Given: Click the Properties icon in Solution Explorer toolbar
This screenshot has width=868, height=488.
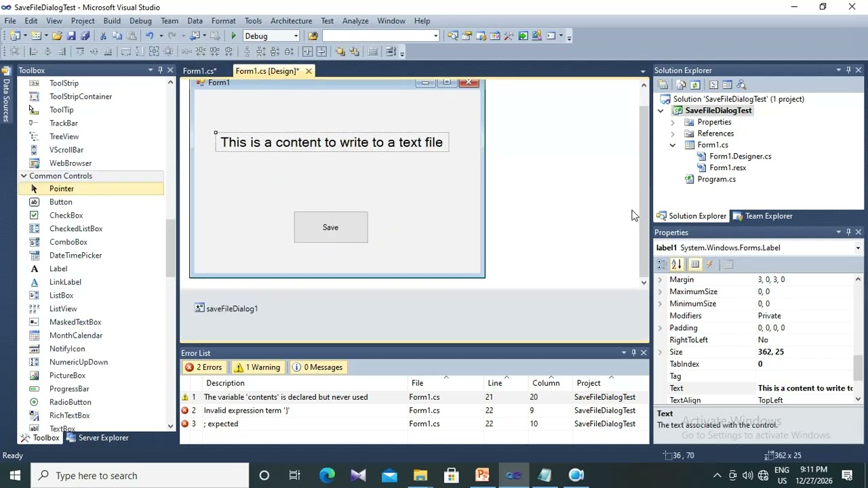Looking at the screenshot, I should [663, 85].
